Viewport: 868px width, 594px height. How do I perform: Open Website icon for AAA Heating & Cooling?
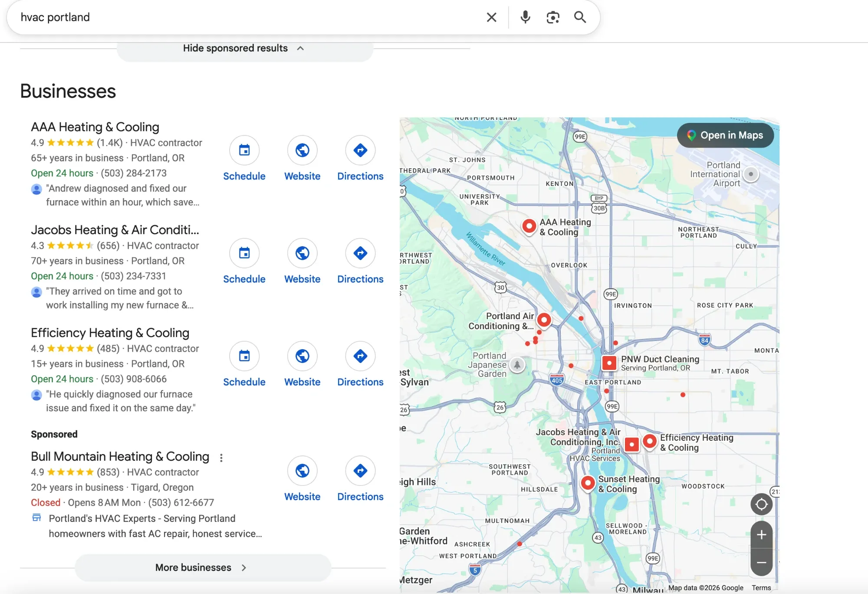pyautogui.click(x=302, y=150)
